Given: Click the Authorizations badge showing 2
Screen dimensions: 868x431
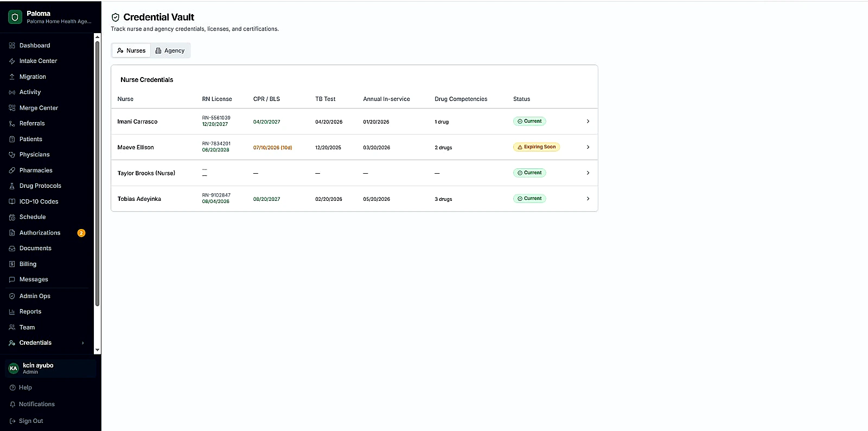Looking at the screenshot, I should 81,233.
